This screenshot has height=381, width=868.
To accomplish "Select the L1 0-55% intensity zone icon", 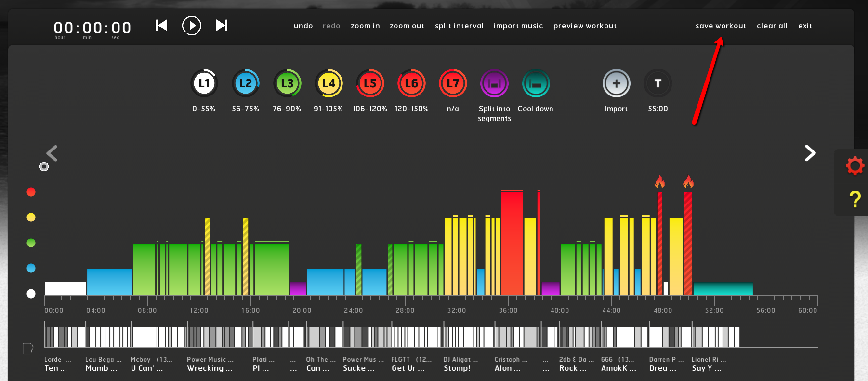I will pyautogui.click(x=204, y=83).
